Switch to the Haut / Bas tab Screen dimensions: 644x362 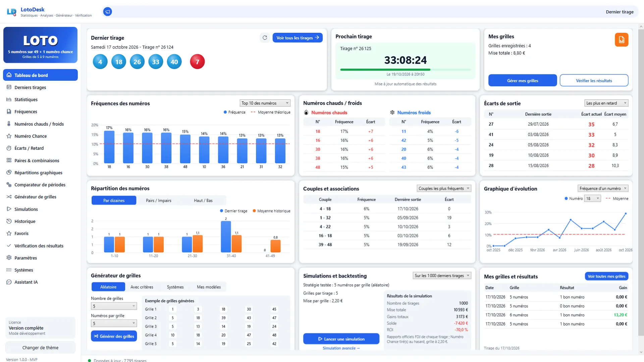click(203, 201)
